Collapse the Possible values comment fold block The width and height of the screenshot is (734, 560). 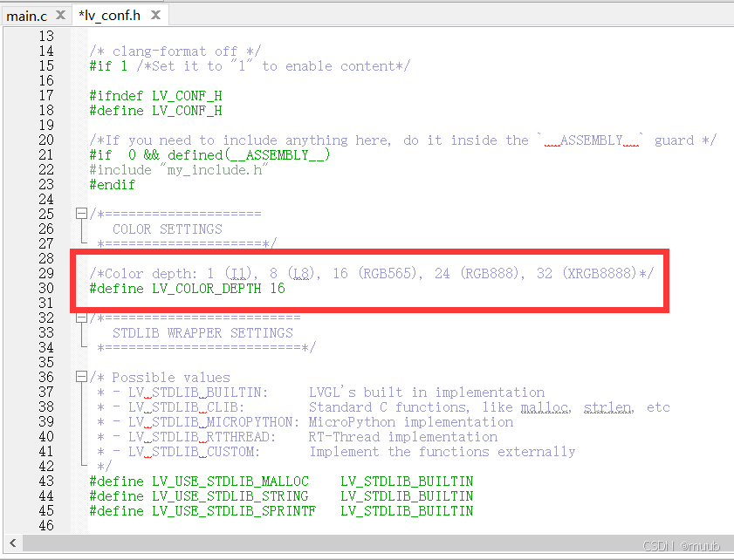[x=79, y=377]
